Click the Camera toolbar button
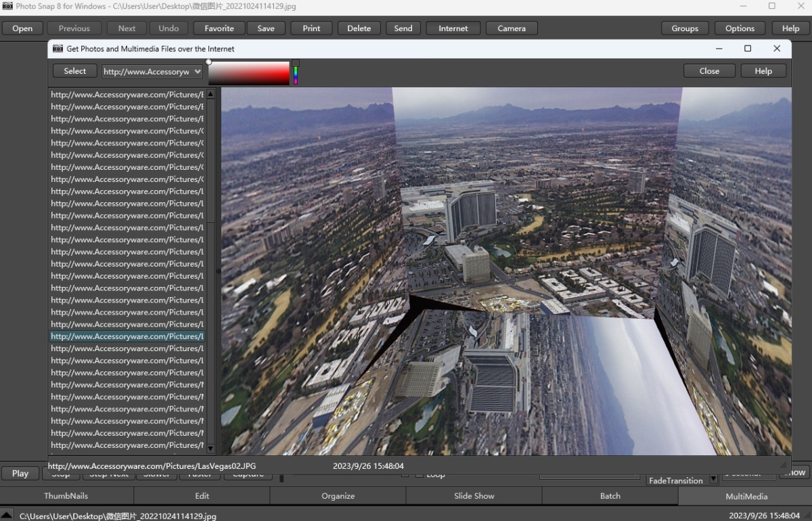812x521 pixels. click(x=512, y=28)
